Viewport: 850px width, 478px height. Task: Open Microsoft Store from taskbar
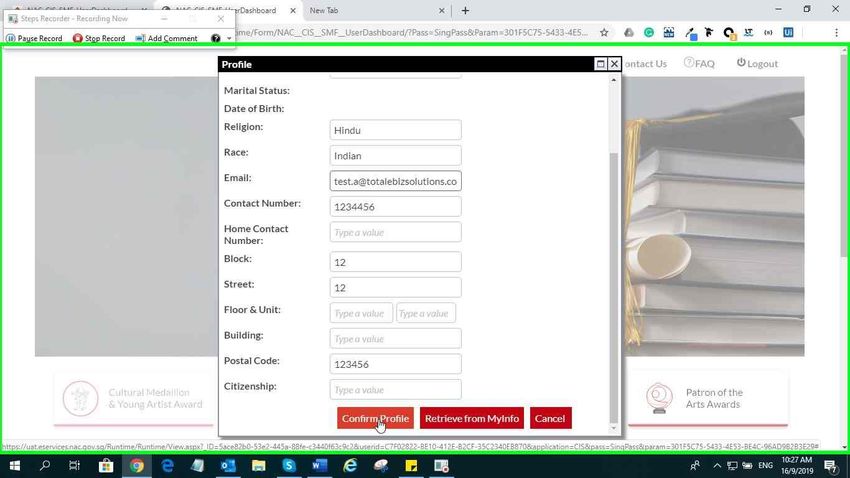(x=106, y=466)
